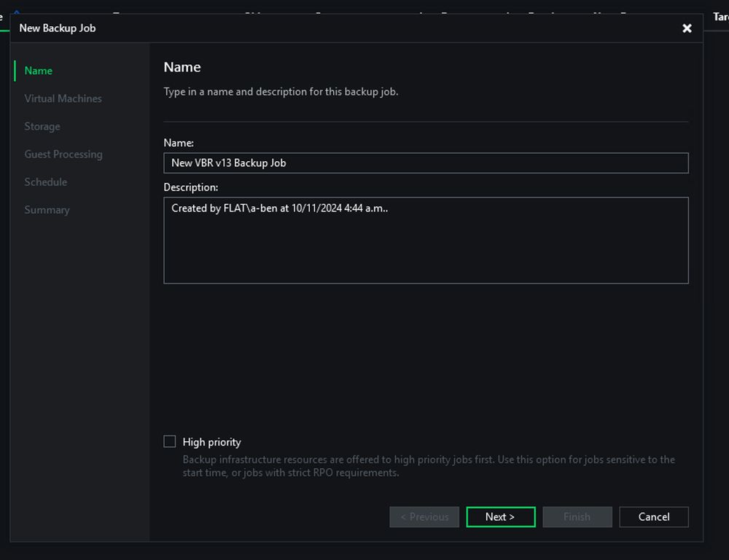Cancel the backup job wizard
729x560 pixels.
654,517
